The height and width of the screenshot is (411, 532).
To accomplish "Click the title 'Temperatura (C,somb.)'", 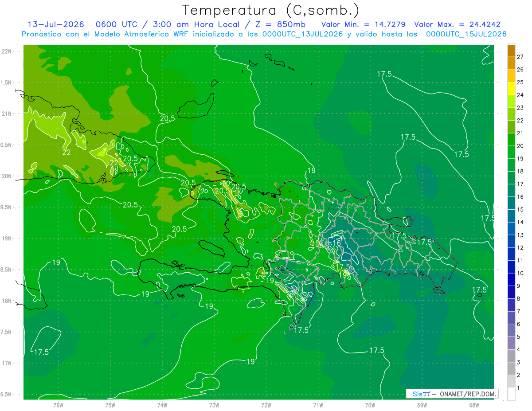I will pyautogui.click(x=270, y=10).
